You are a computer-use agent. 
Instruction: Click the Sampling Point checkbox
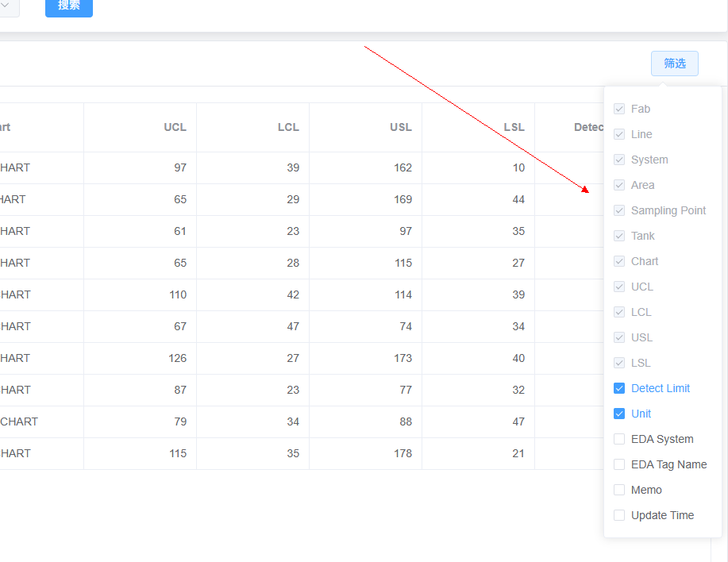pos(619,210)
